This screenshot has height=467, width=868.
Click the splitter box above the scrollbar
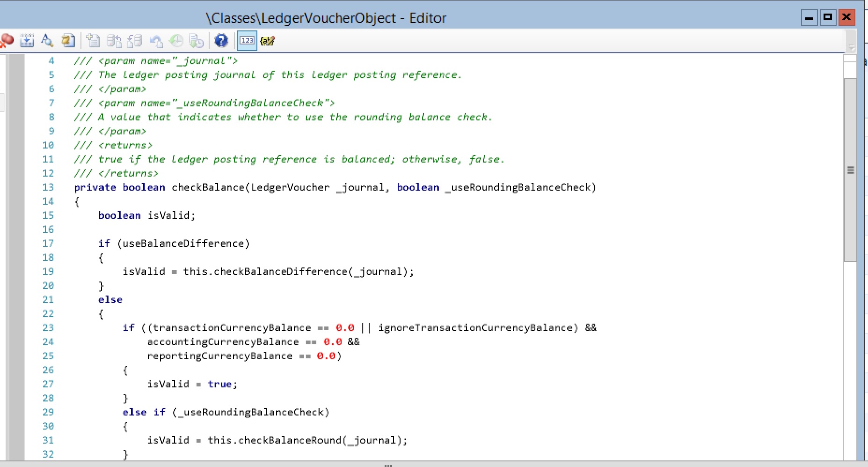click(850, 58)
